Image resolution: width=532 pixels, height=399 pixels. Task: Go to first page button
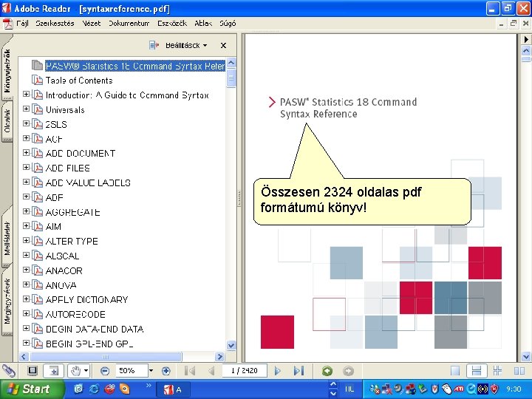pyautogui.click(x=190, y=371)
